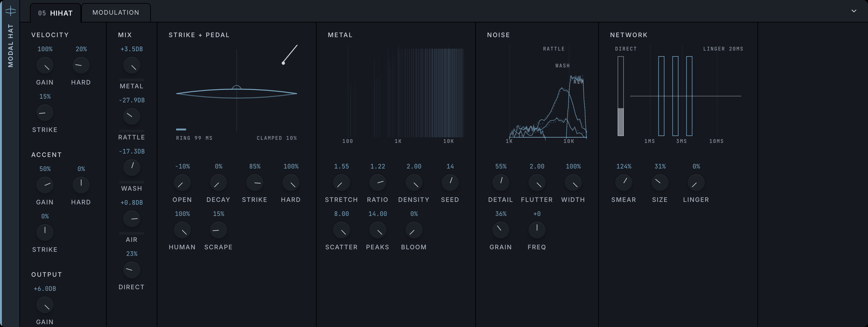Click the RATIO knob
The image size is (868, 327).
pyautogui.click(x=378, y=183)
